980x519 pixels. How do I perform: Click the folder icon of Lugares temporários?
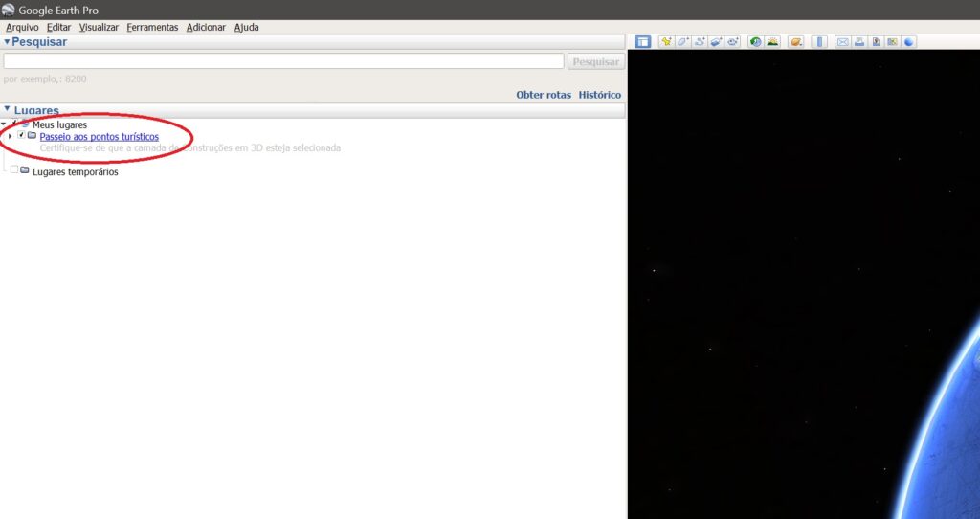[25, 170]
